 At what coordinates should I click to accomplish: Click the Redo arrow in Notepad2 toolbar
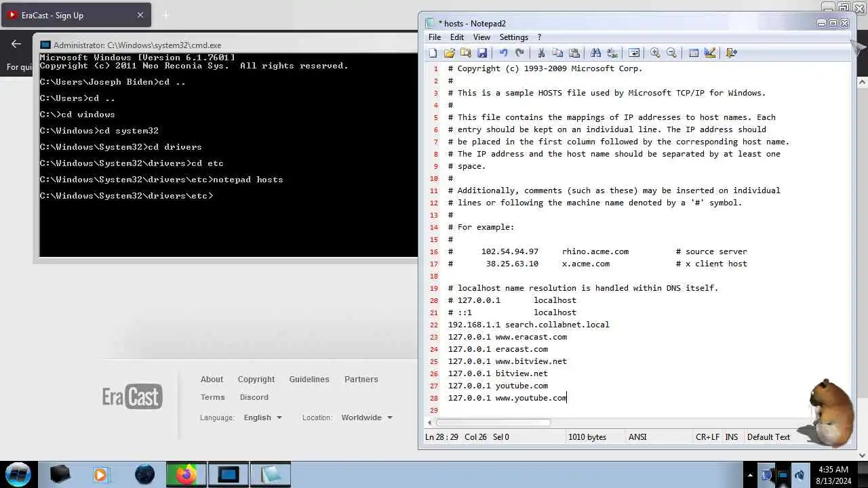tap(519, 53)
